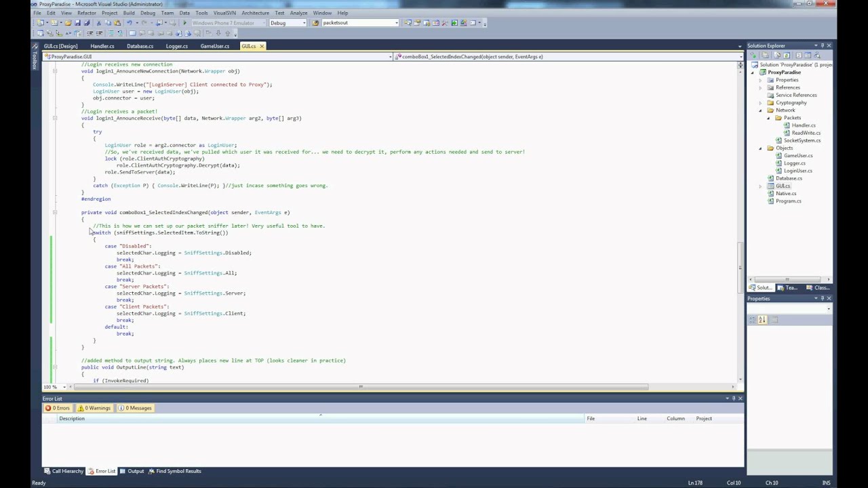Toggle the 0 Errors filter

(58, 408)
